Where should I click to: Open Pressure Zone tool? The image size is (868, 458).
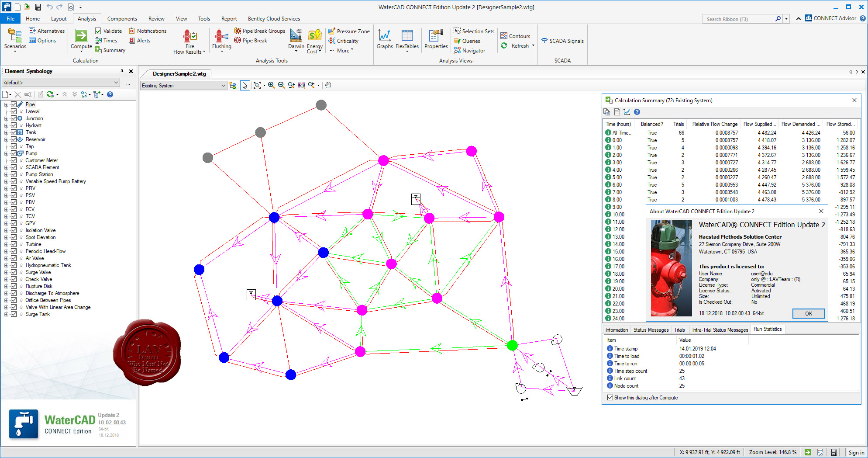(x=349, y=31)
